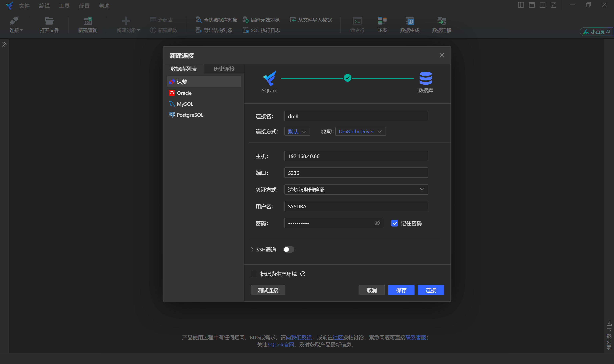This screenshot has height=364, width=614.
Task: Open the 驱动 Dm8JdbcDriver dropdown
Action: (x=360, y=131)
